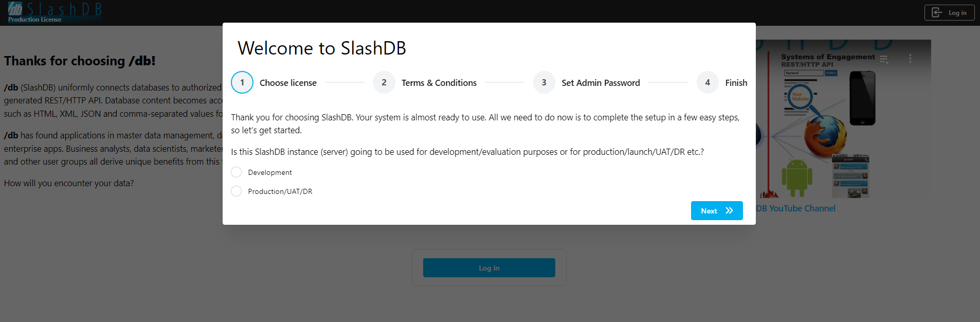Jump to the Finish step label
Image resolution: width=980 pixels, height=322 pixels.
coord(736,83)
